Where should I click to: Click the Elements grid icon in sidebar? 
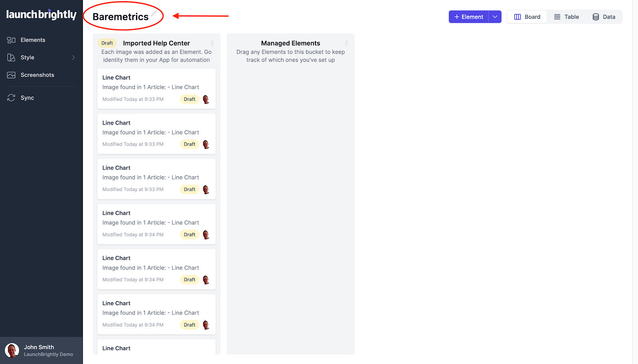click(x=11, y=40)
